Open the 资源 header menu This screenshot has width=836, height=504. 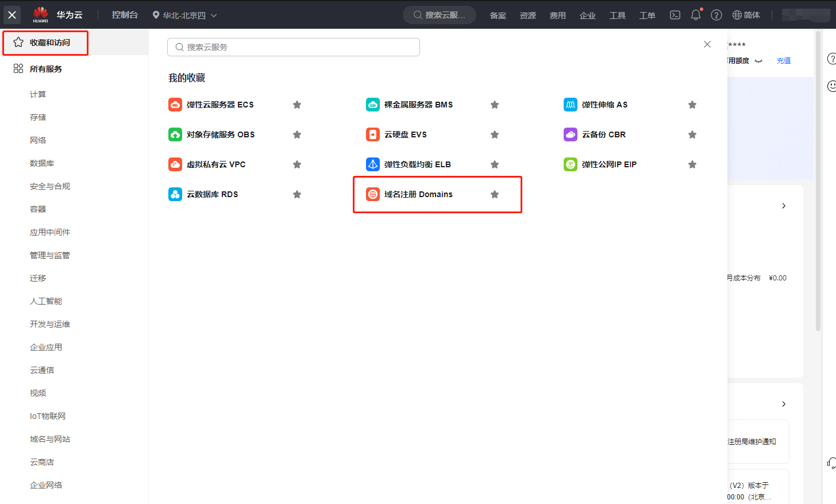pos(528,16)
